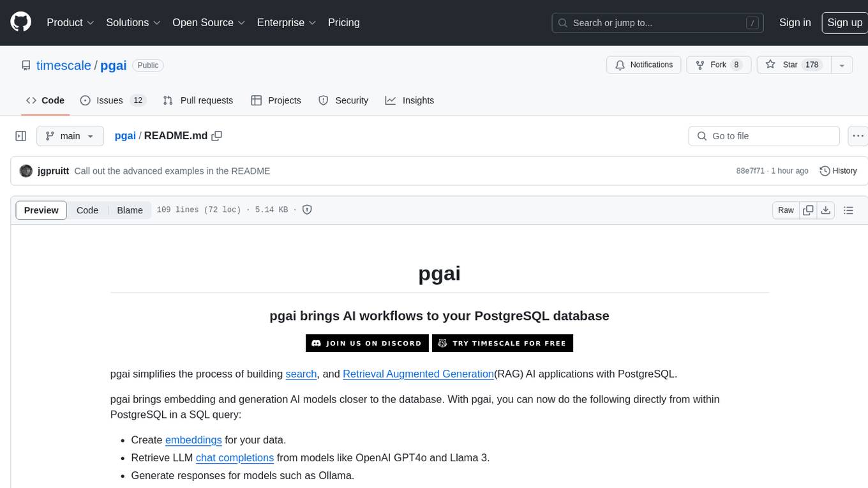Open the file History link
The image size is (868, 488).
point(838,171)
